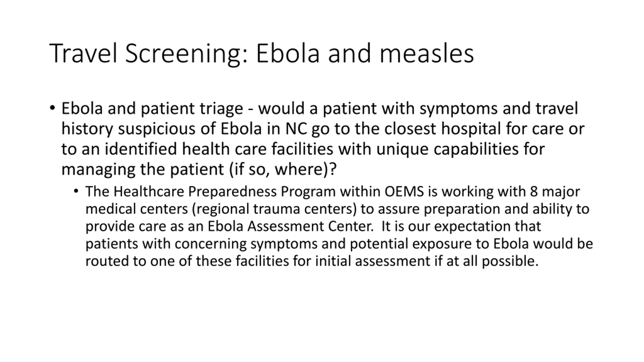Click the acronym "OEMS" in the answer
Screen dimensions: 644x362
point(404,192)
